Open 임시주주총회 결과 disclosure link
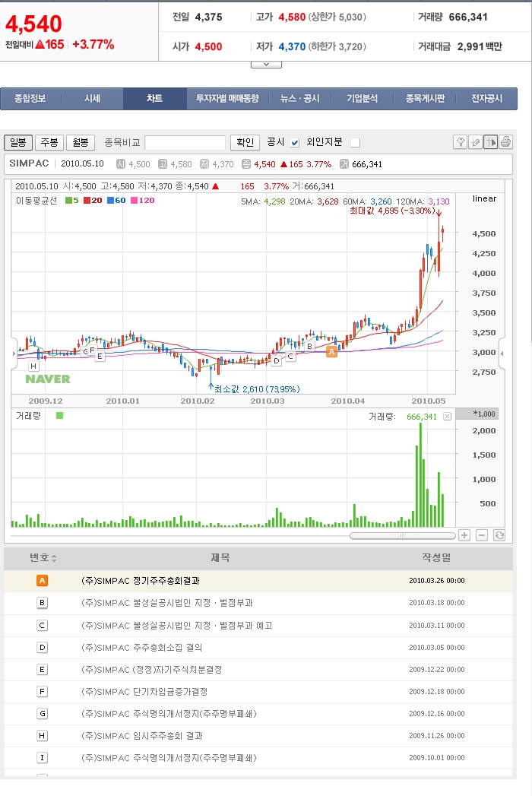Image resolution: width=532 pixels, height=796 pixels. click(x=141, y=735)
